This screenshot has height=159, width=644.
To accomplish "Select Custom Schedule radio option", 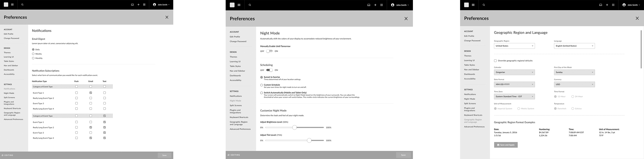I will tap(261, 85).
